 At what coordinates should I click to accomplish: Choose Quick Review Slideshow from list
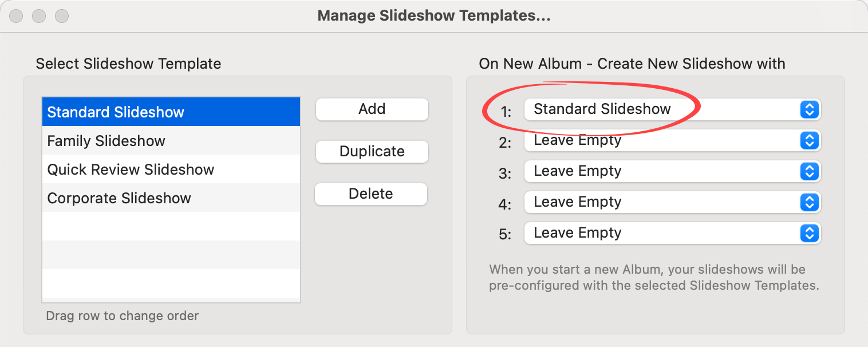pos(171,169)
